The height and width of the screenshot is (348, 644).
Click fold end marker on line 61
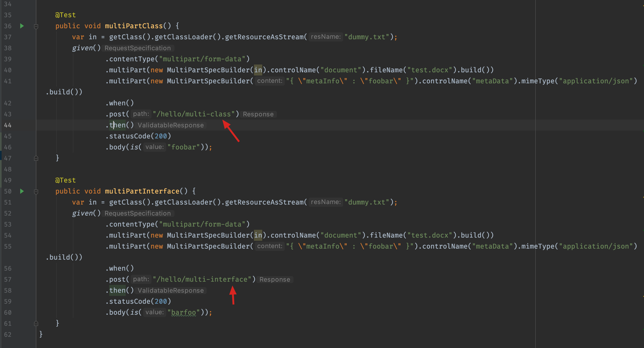(x=36, y=323)
